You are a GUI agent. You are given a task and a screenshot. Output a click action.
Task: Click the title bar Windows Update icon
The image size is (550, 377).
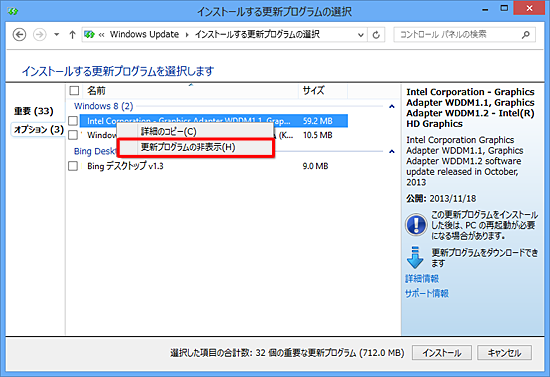tap(13, 11)
